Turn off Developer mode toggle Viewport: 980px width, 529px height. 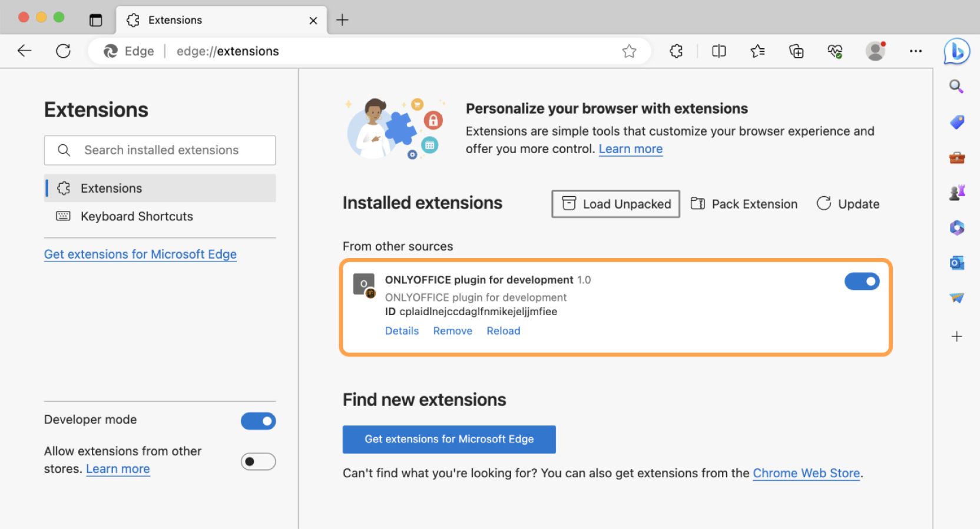(x=258, y=421)
